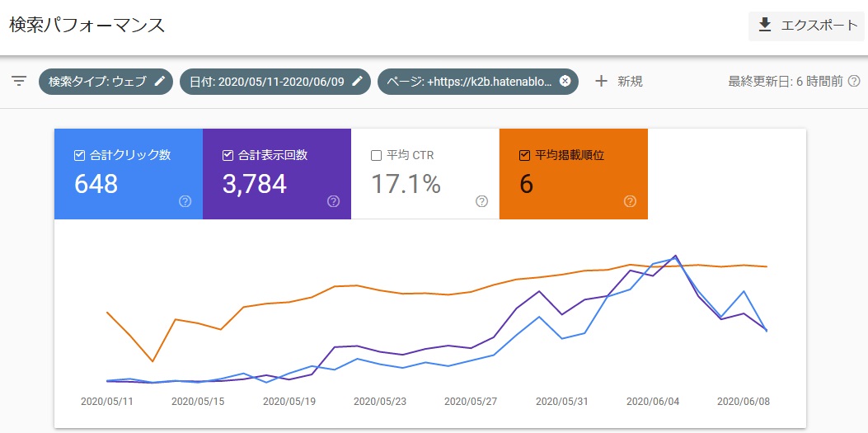Click the 2020/05/23 axis date label

pos(380,402)
